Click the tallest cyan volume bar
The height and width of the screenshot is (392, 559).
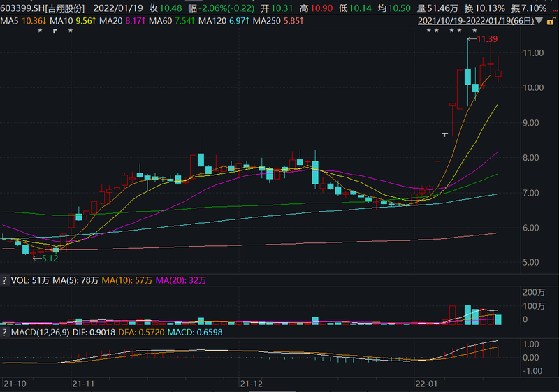[467, 314]
